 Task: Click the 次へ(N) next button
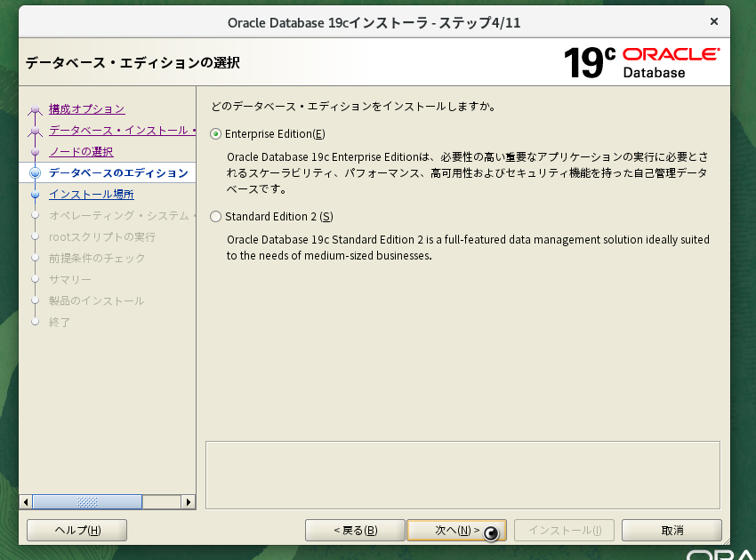tap(456, 530)
